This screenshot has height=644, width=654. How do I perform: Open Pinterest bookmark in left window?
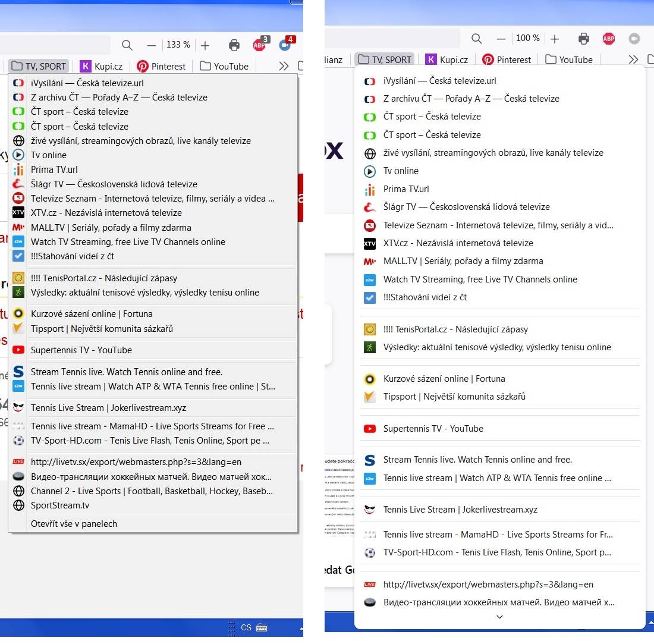(x=161, y=66)
